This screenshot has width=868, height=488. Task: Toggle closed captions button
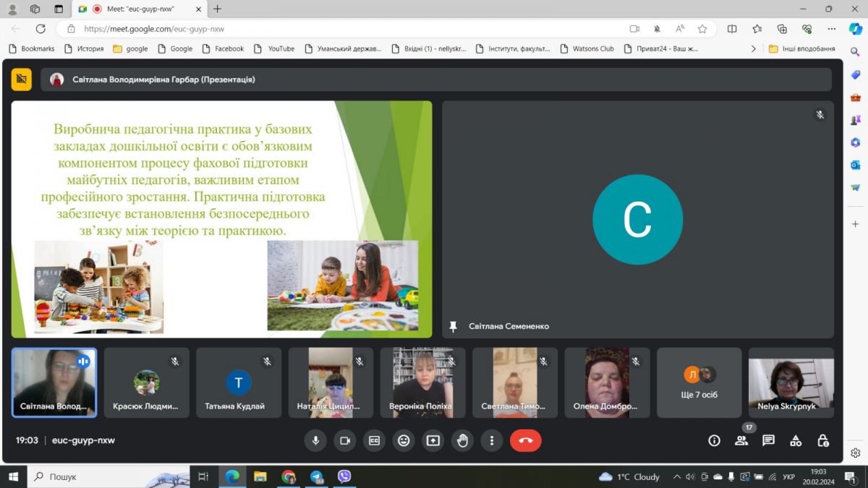pos(374,440)
